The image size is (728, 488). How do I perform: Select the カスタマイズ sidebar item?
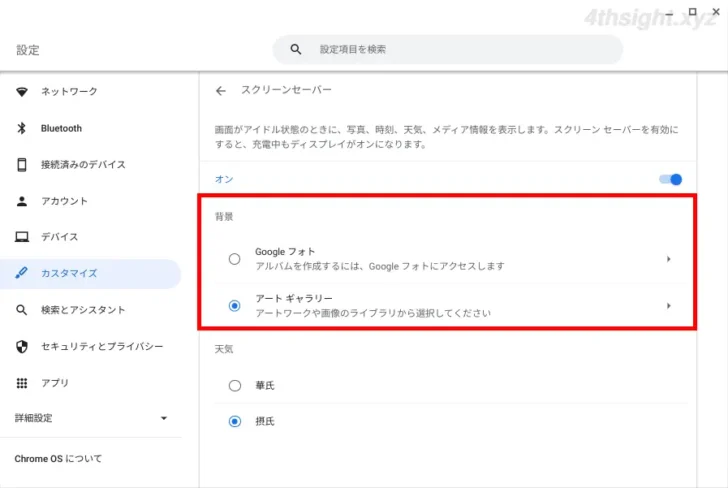(91, 273)
